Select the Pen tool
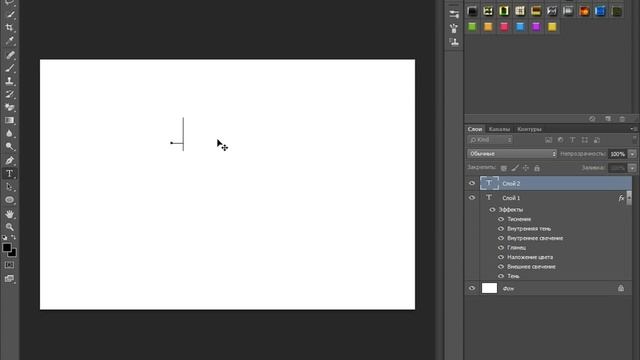The width and height of the screenshot is (640, 360). click(x=10, y=160)
